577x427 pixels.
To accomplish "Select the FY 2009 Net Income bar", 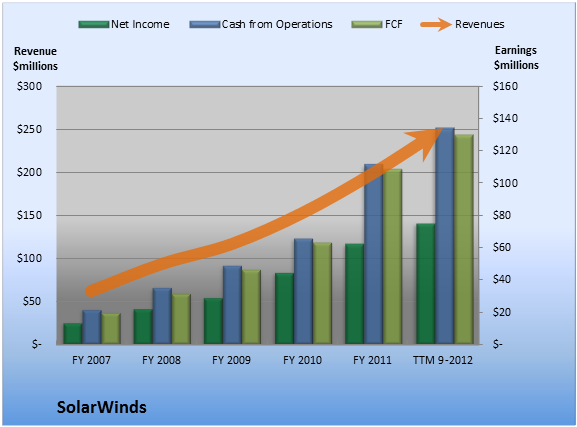I will click(213, 321).
